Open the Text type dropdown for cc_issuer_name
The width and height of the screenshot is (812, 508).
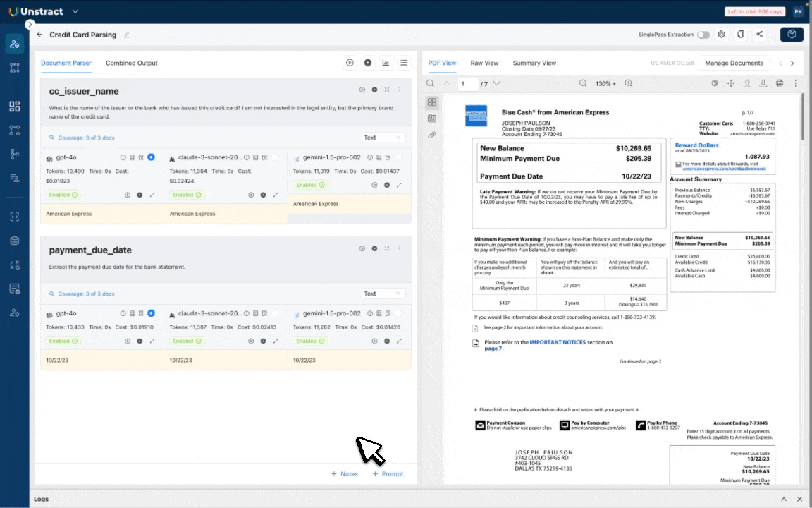tap(383, 138)
